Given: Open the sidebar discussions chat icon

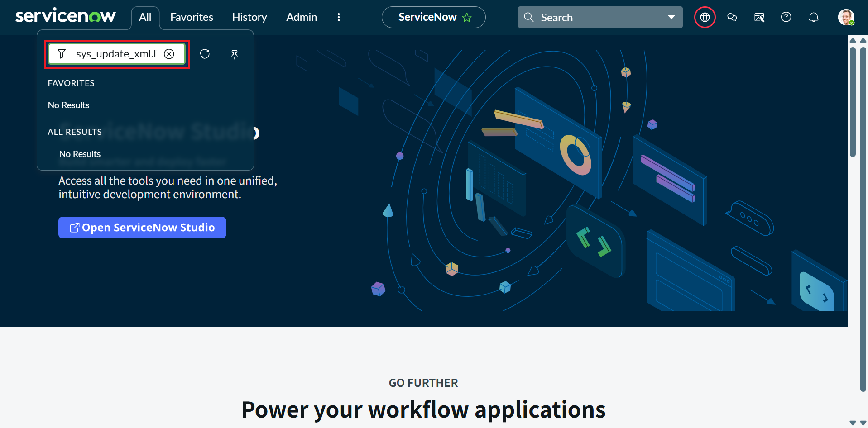Looking at the screenshot, I should click(732, 17).
